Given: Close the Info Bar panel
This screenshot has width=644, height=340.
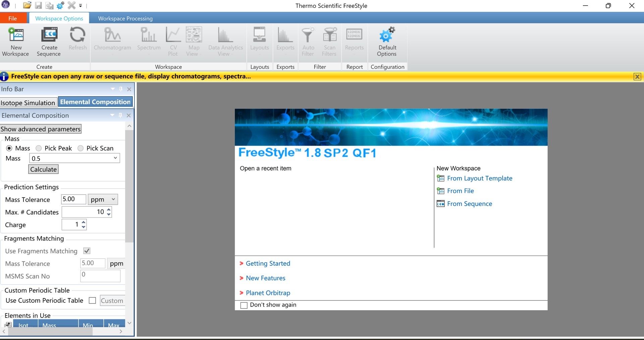Looking at the screenshot, I should pos(129,89).
